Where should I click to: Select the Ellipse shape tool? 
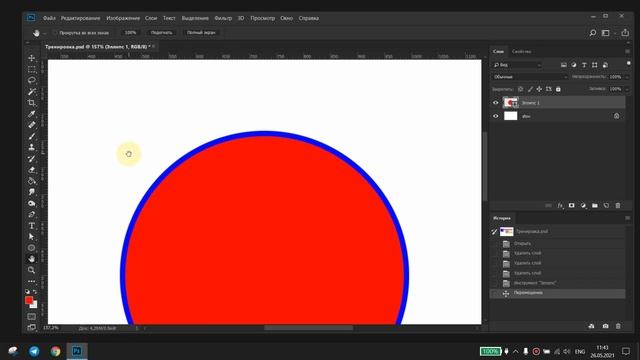click(31, 248)
